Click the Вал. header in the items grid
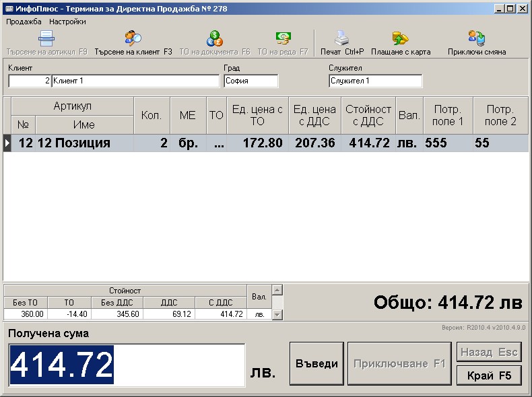The width and height of the screenshot is (532, 397). (409, 116)
